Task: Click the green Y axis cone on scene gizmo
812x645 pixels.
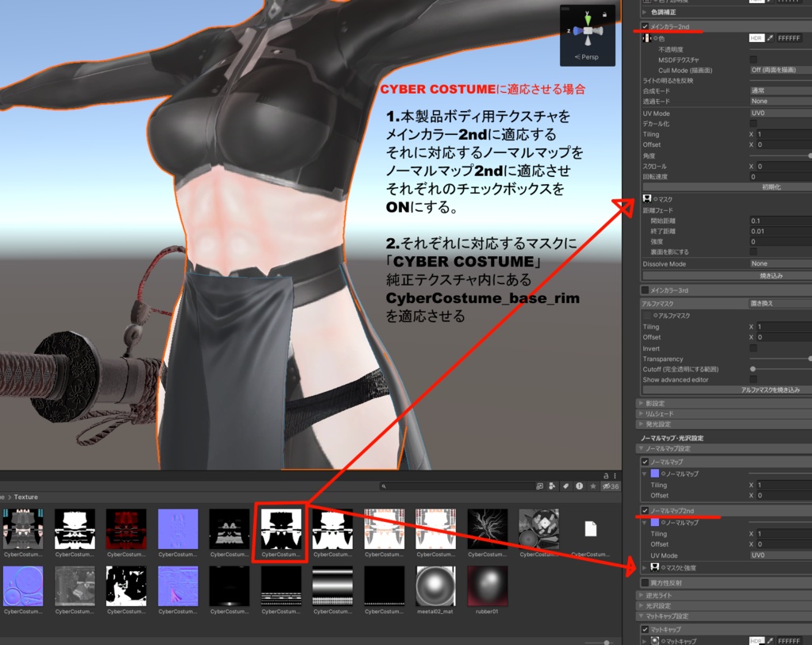Action: [x=588, y=19]
